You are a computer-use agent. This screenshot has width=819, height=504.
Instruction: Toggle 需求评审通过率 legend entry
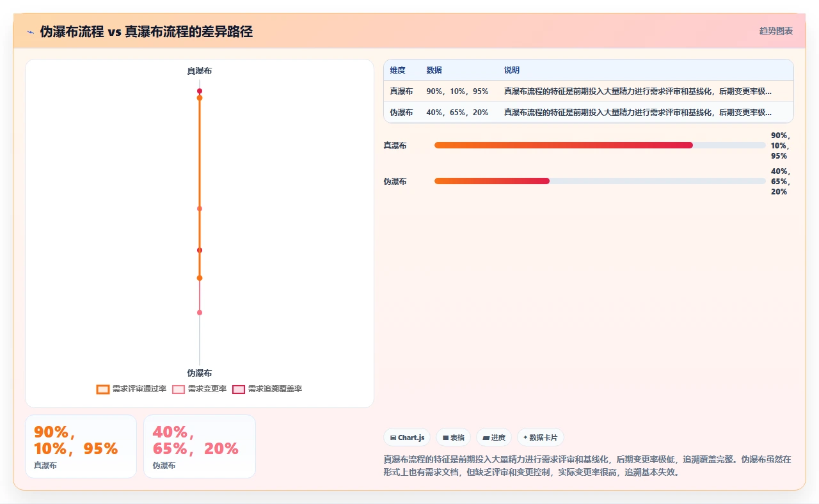coord(131,389)
